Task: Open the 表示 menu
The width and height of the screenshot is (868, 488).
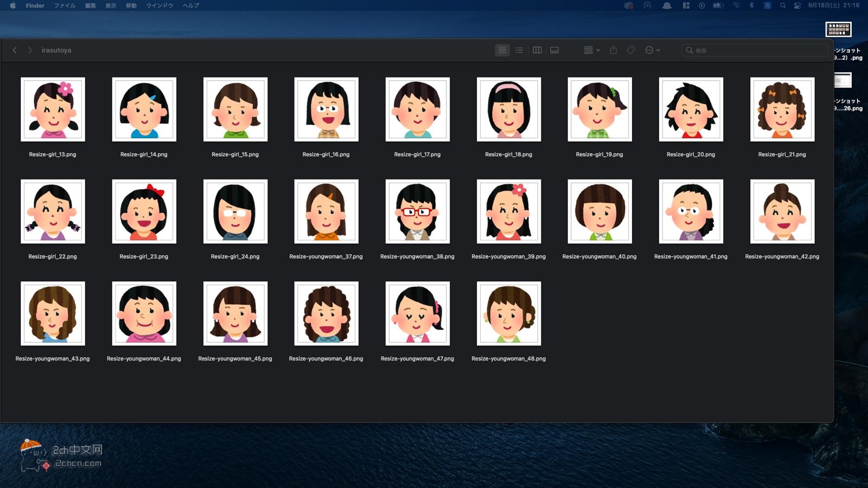Action: (x=111, y=5)
